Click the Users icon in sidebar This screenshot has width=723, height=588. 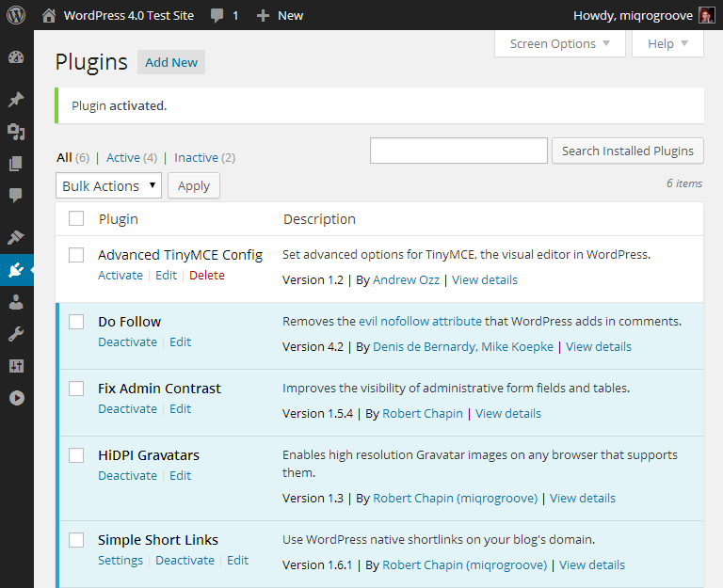tap(16, 302)
